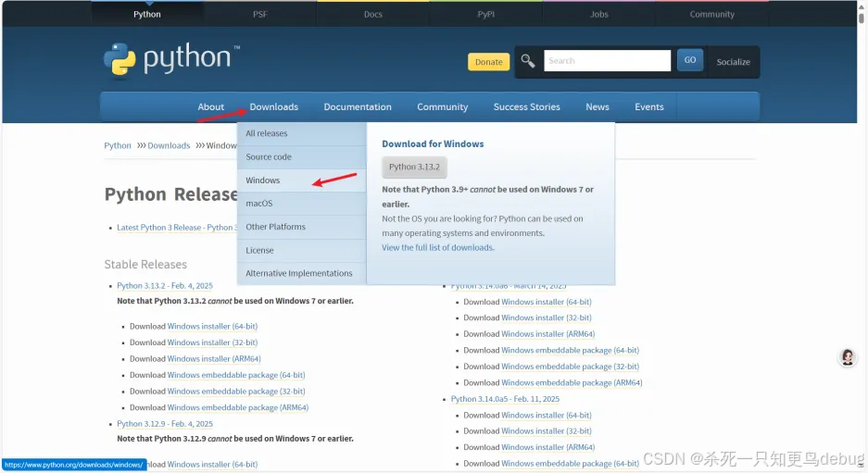
Task: Click the magnifying glass search icon
Action: (527, 61)
